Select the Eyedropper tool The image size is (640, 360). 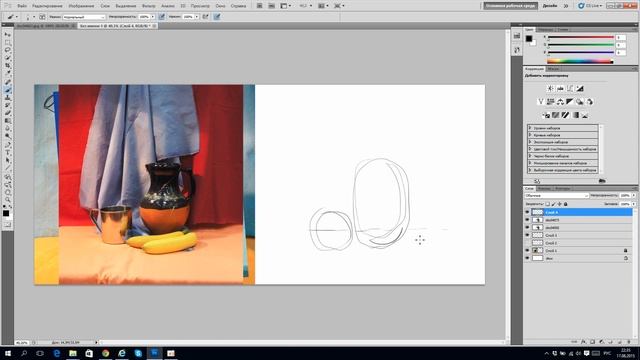(x=8, y=73)
